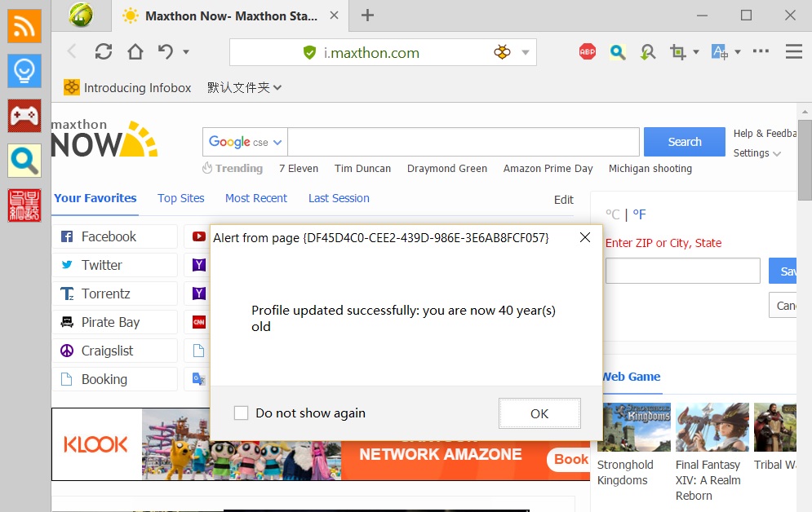Click Edit for favorites

[x=563, y=200]
